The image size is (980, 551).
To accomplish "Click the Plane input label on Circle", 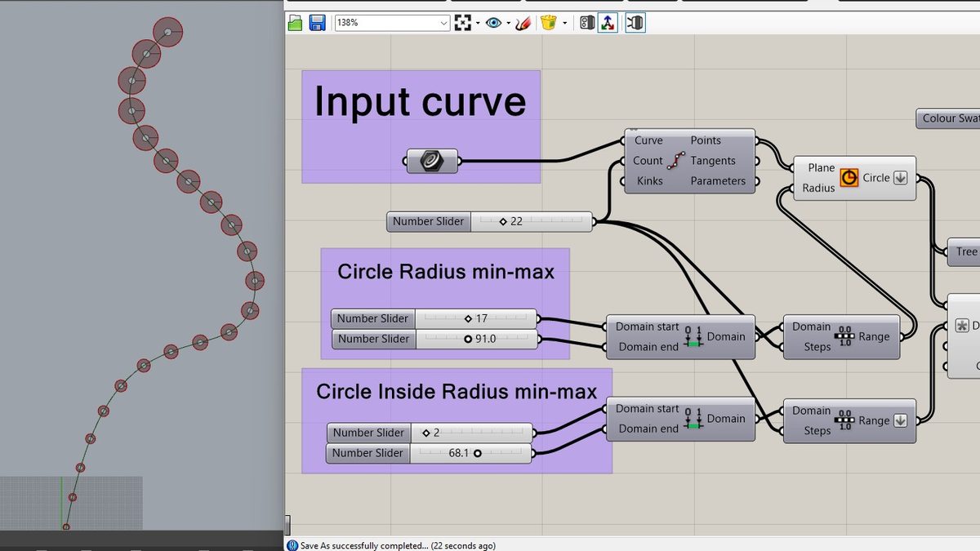I will pos(821,167).
